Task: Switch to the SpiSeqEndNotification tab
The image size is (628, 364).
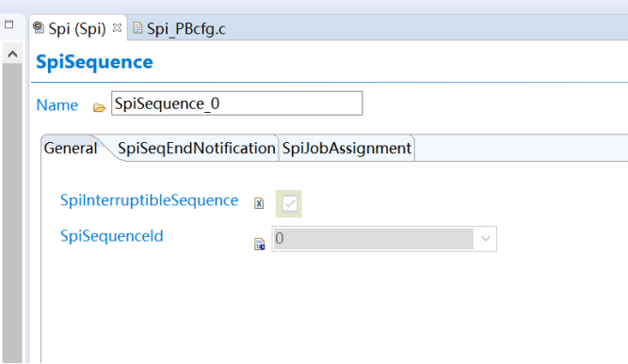Action: pyautogui.click(x=196, y=149)
